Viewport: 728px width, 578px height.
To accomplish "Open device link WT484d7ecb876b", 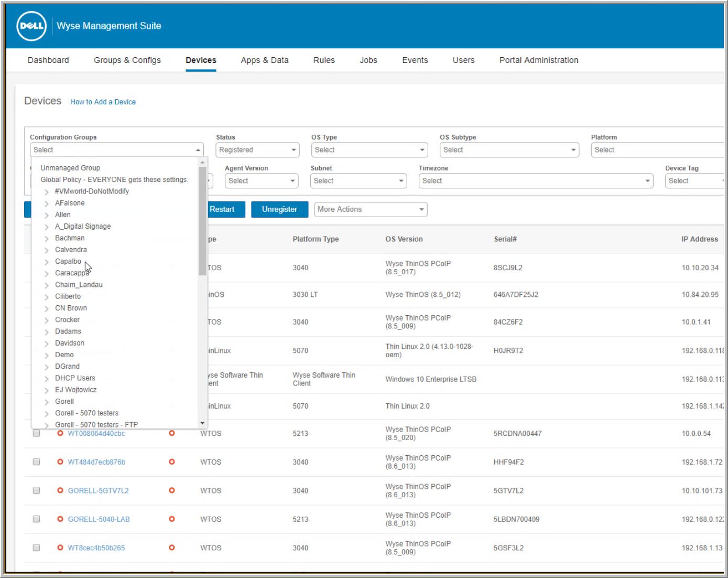I will point(96,462).
